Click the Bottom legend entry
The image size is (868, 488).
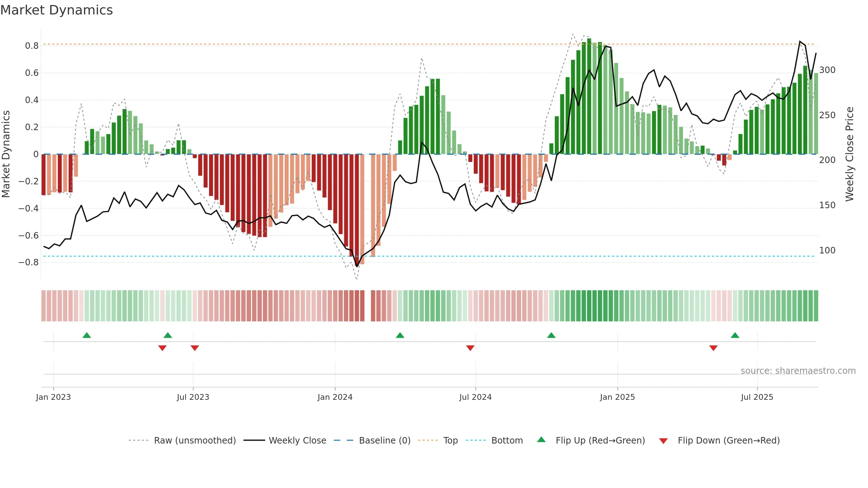pos(494,440)
